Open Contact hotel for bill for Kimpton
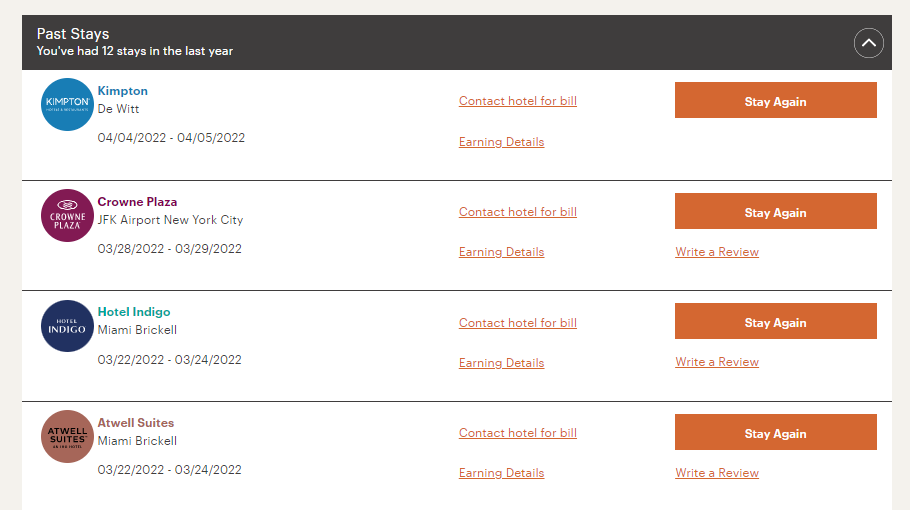Screen dimensions: 910x510 [x=518, y=101]
